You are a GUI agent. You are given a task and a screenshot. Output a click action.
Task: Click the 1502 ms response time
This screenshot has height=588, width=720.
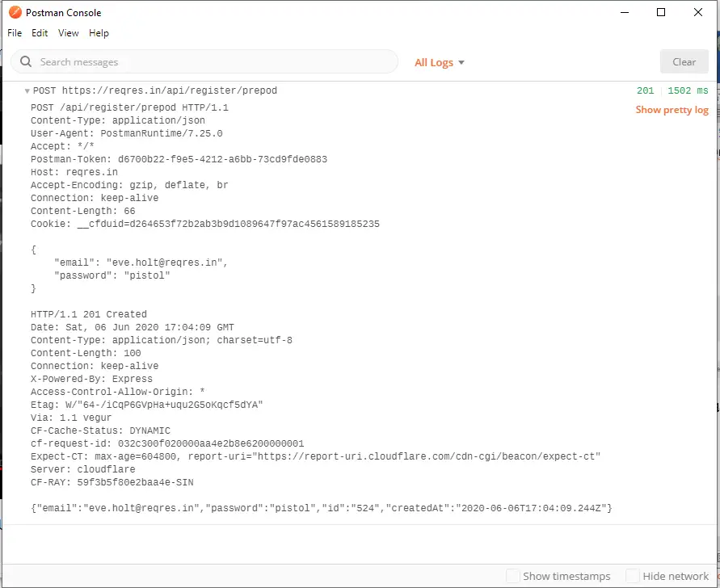click(688, 90)
